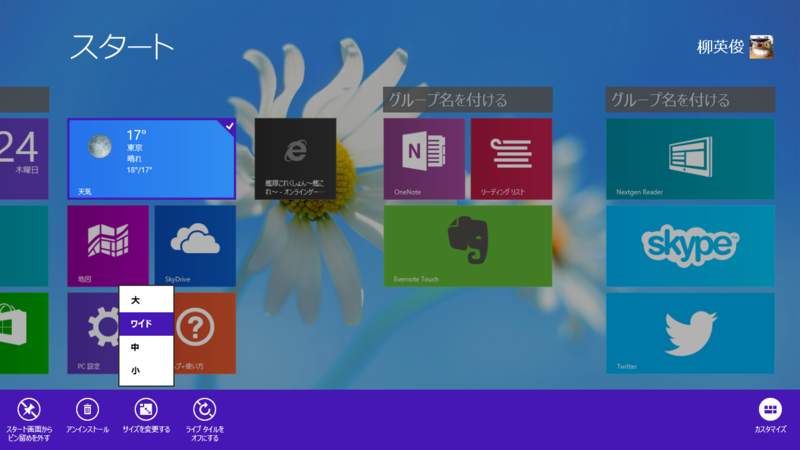
Task: Click the user account picture
Action: click(761, 47)
